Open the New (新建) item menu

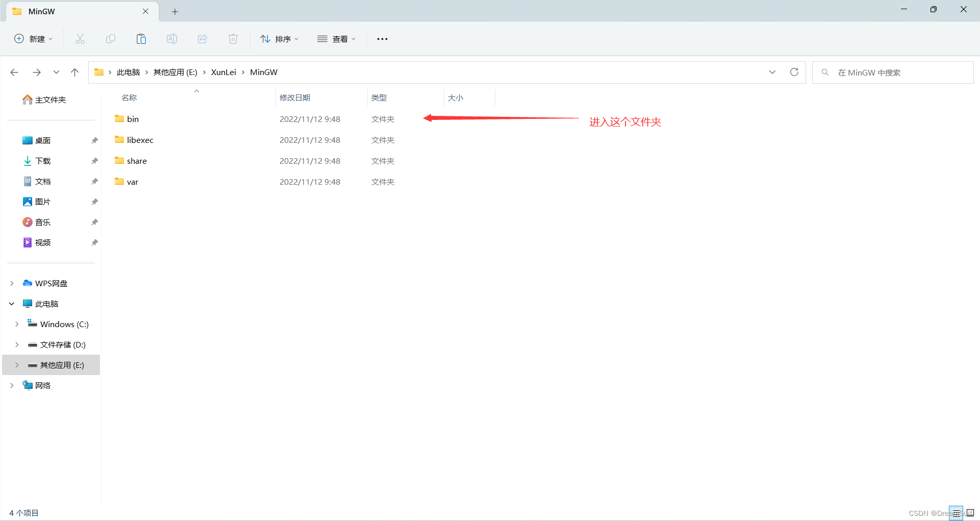click(33, 39)
